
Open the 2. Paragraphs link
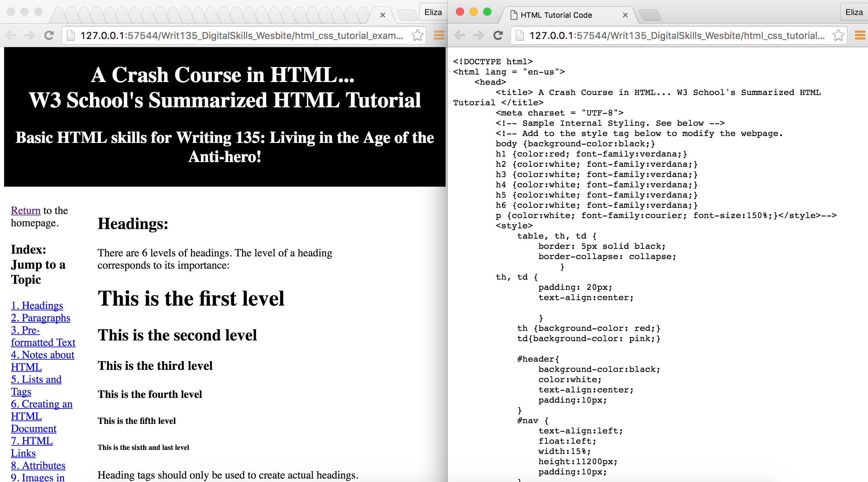[x=41, y=318]
